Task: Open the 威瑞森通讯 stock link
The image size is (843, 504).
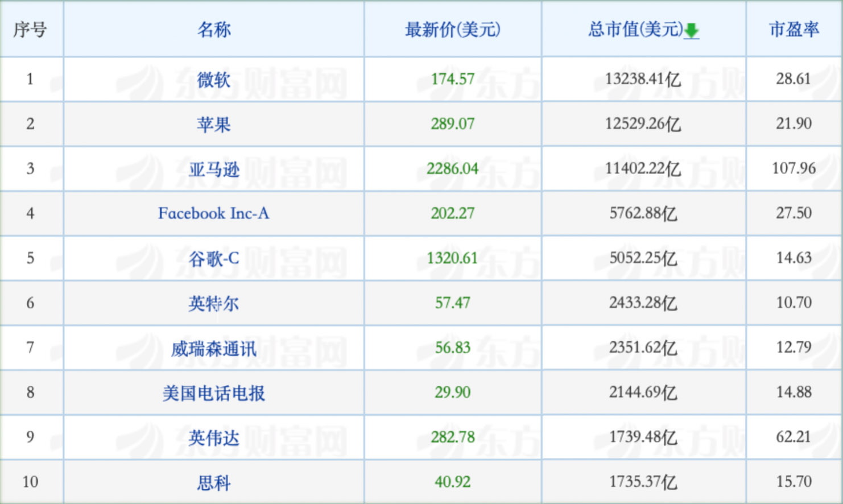Action: pos(214,348)
